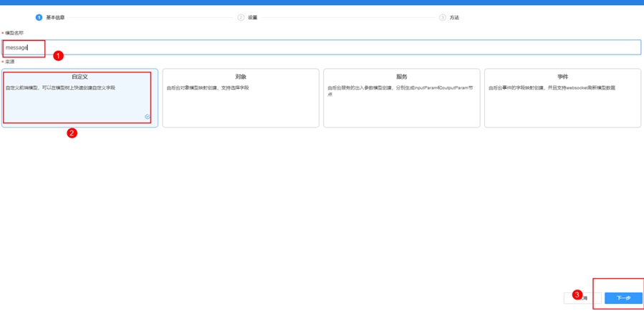The height and width of the screenshot is (311, 644).
Task: Click the red number 2 annotation marker
Action: click(x=72, y=133)
